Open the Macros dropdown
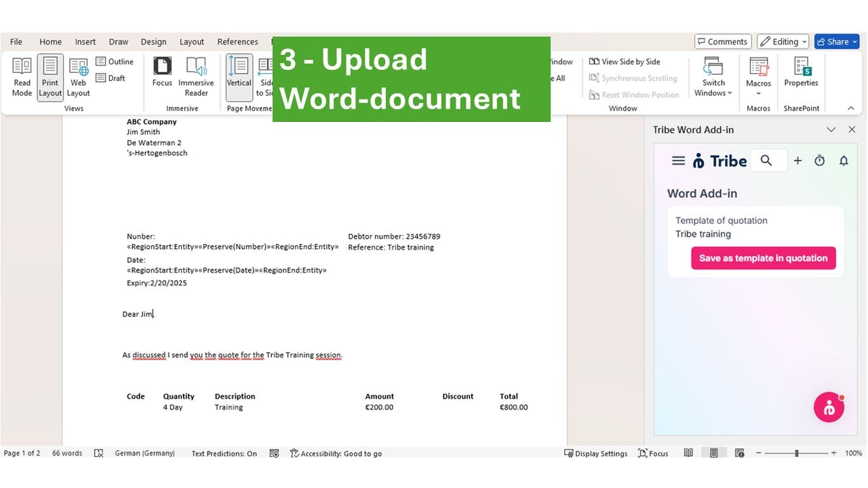868x488 pixels. coord(758,78)
